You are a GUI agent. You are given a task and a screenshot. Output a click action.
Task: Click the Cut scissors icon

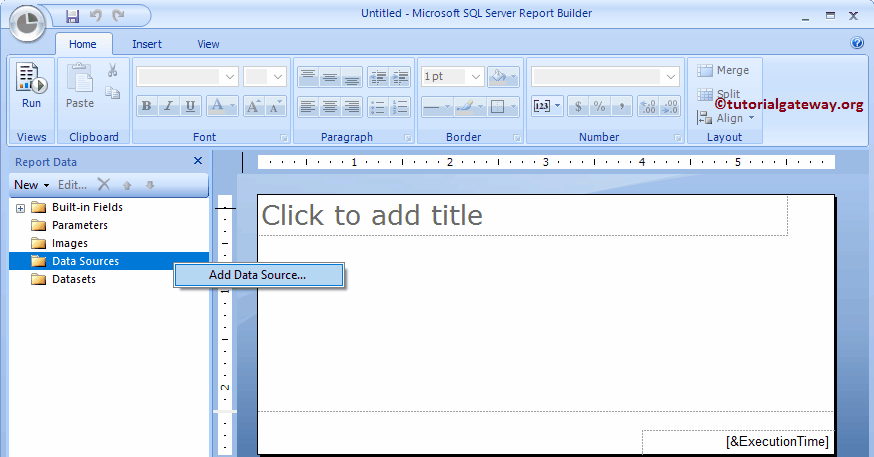pos(113,70)
